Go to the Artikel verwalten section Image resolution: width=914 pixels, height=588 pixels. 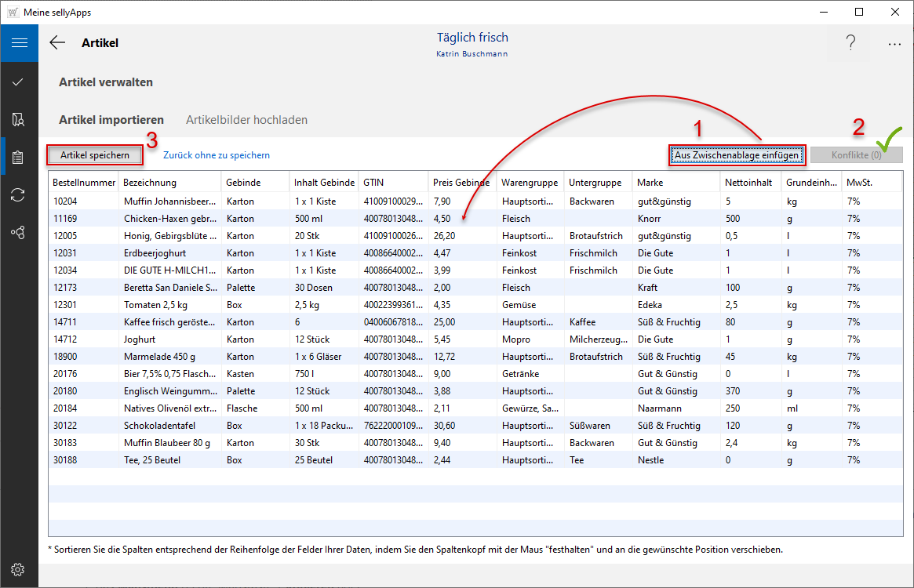pos(106,82)
